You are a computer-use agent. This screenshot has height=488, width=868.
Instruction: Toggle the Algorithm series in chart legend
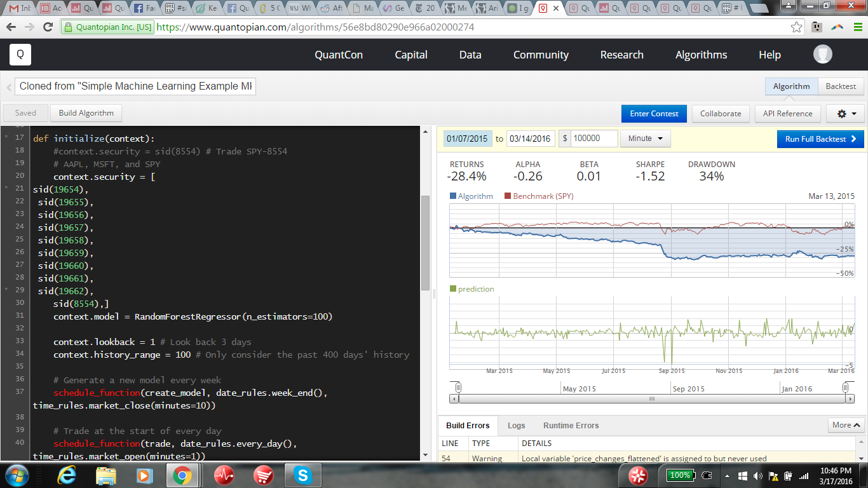(x=471, y=196)
